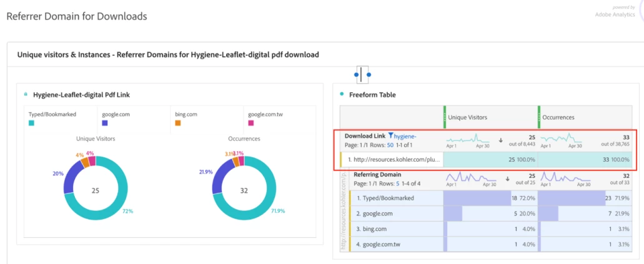
Task: Click the google.com purple legend swatch
Action: [x=105, y=123]
